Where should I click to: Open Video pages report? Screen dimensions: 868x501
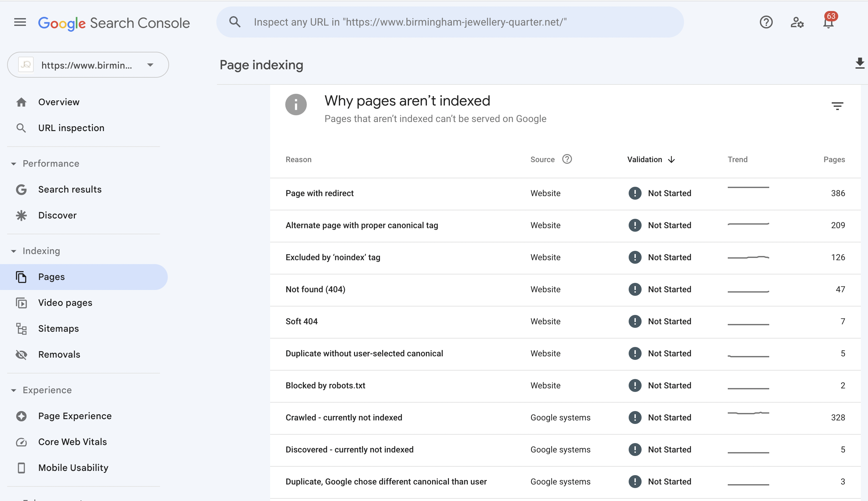84,303
